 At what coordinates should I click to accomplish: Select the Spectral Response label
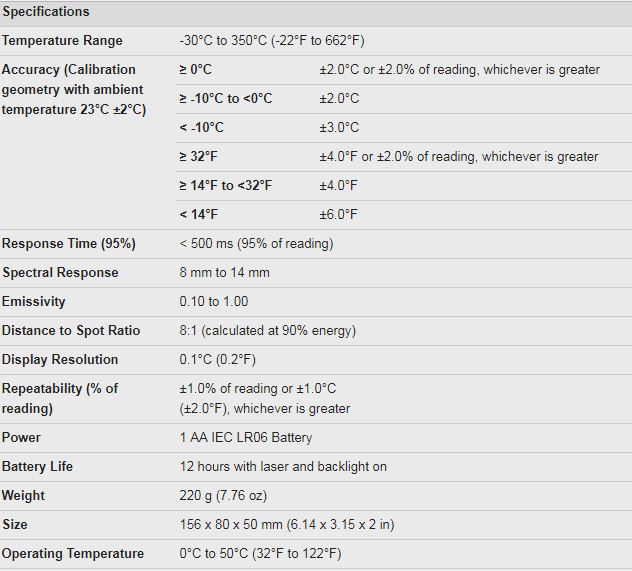click(x=60, y=273)
